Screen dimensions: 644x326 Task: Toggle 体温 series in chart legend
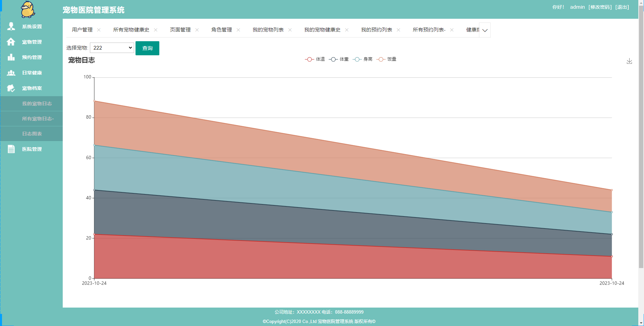coord(315,59)
